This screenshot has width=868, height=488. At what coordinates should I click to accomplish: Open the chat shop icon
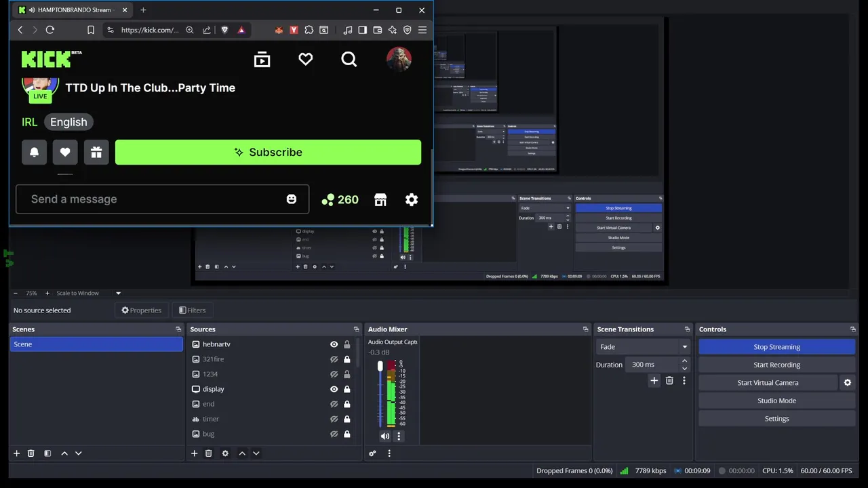pos(380,199)
